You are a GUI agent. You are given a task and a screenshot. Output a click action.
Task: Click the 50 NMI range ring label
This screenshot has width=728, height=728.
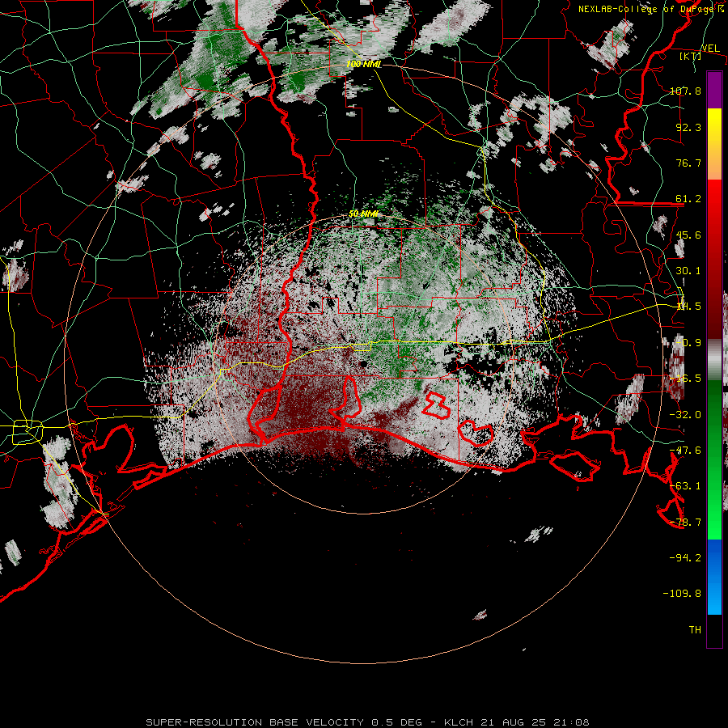[x=363, y=214]
